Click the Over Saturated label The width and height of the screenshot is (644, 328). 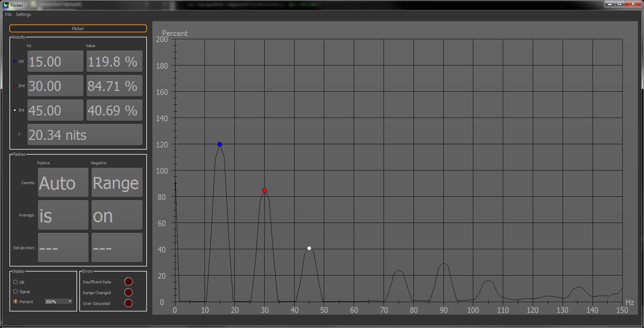(96, 304)
